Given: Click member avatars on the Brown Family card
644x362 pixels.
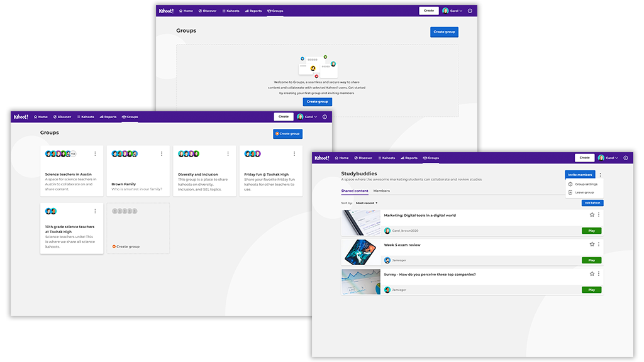Looking at the screenshot, I should pos(125,154).
